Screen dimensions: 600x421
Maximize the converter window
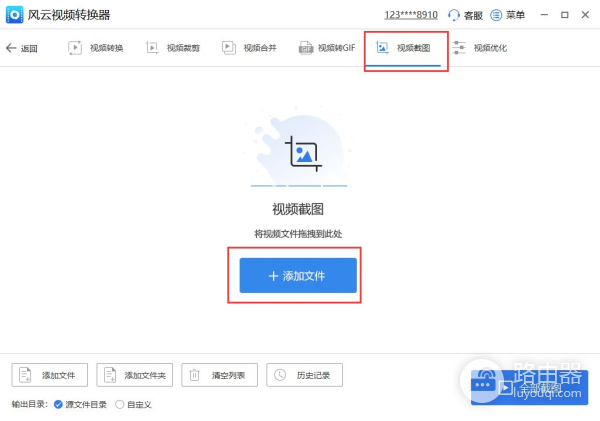point(565,15)
